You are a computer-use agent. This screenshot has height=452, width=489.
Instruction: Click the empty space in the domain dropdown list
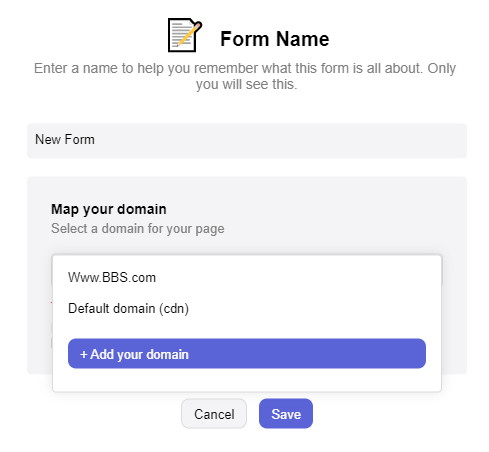[x=247, y=380]
